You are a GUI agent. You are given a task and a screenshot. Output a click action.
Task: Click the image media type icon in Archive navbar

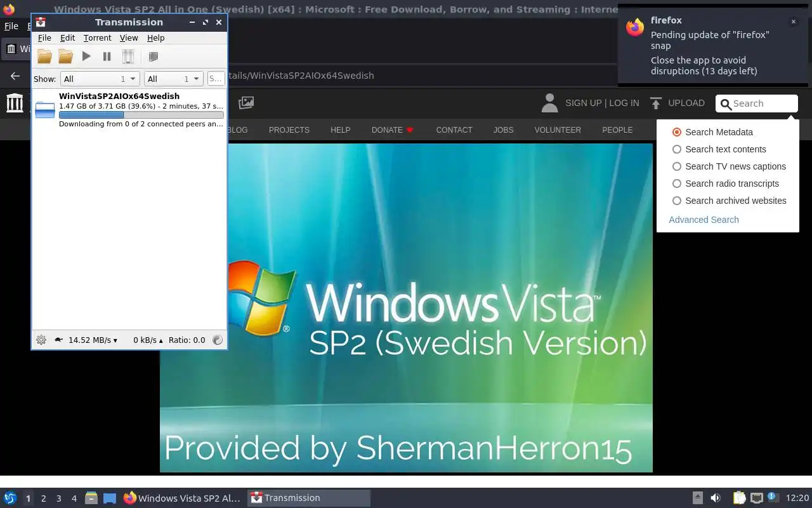(x=246, y=102)
